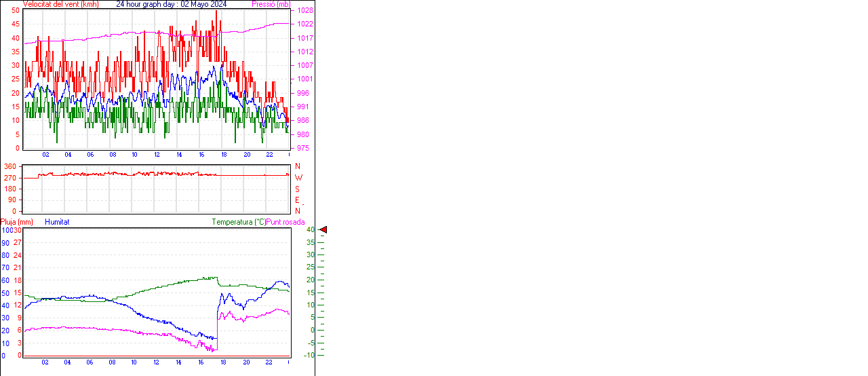The height and width of the screenshot is (376, 868).
Task: Click the 40 value on temperature scale
Action: click(x=310, y=230)
